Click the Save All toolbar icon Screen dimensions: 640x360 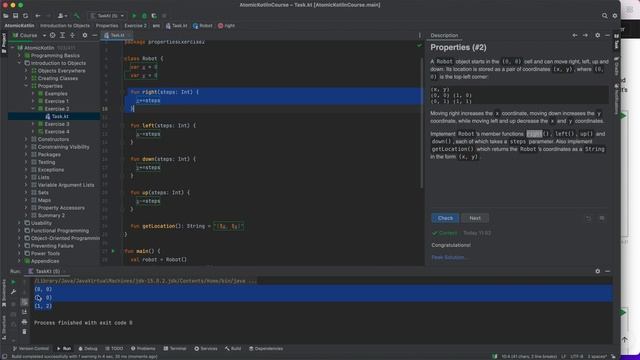click(x=16, y=16)
